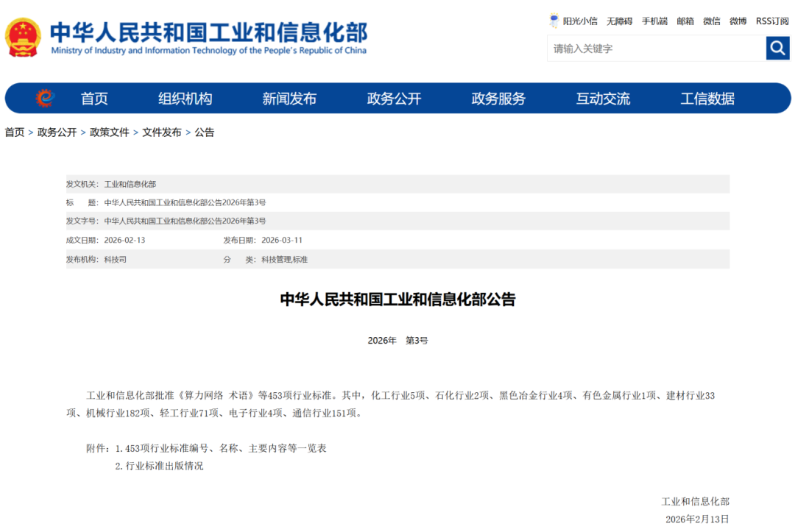Open 政务公开 in the navigation bar
Viewport: 795px width, 532px height.
tap(394, 99)
